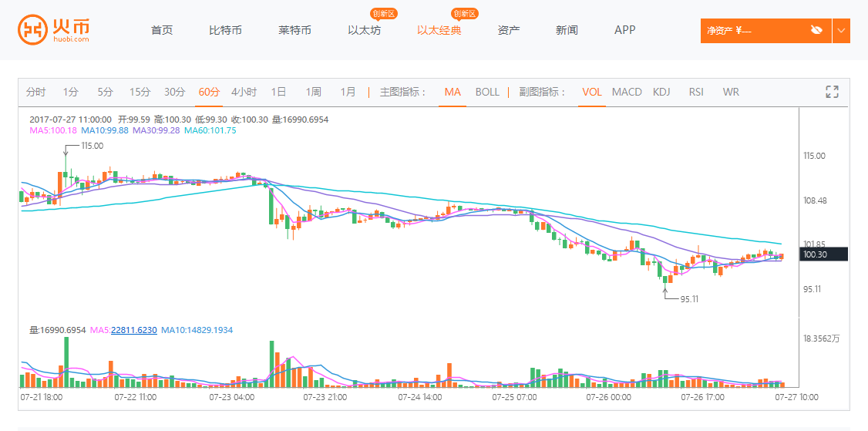
Task: Select the MA main indicator
Action: pos(453,92)
